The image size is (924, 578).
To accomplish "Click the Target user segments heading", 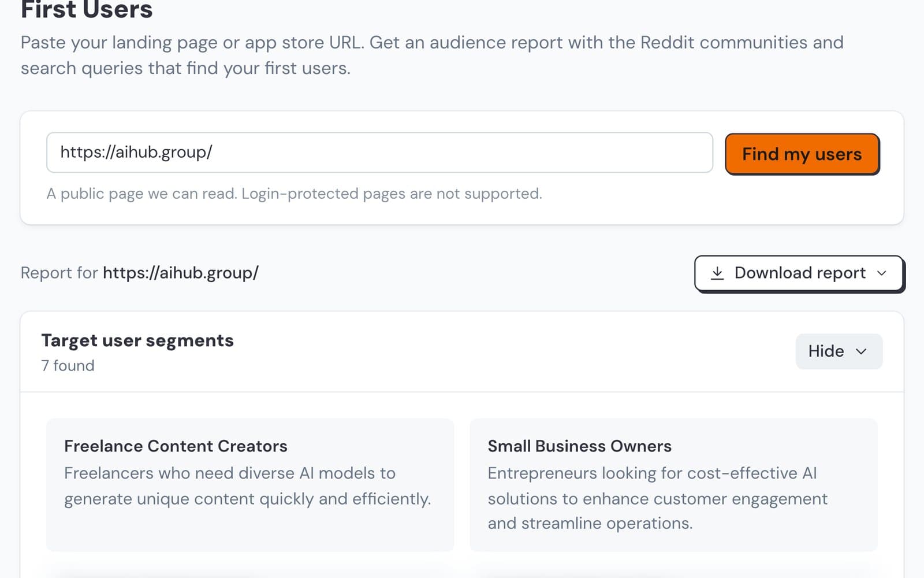I will (x=137, y=340).
